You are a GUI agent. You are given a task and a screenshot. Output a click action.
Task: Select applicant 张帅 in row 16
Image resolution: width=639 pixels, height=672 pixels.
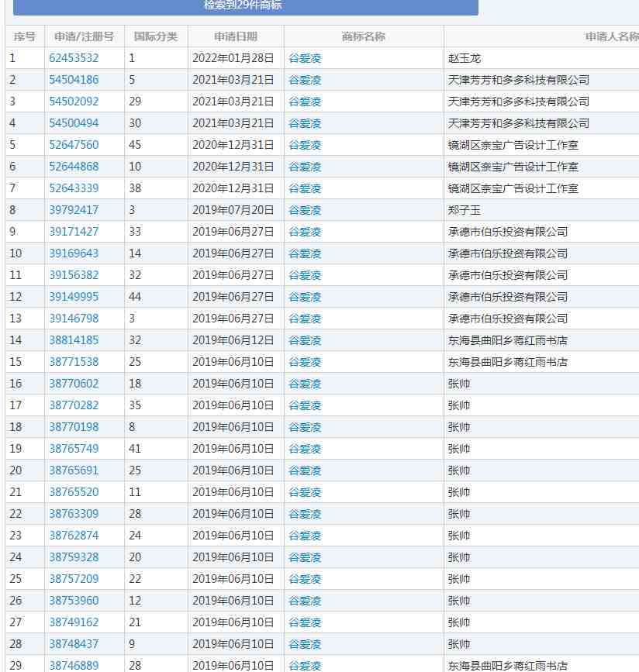[x=459, y=384]
